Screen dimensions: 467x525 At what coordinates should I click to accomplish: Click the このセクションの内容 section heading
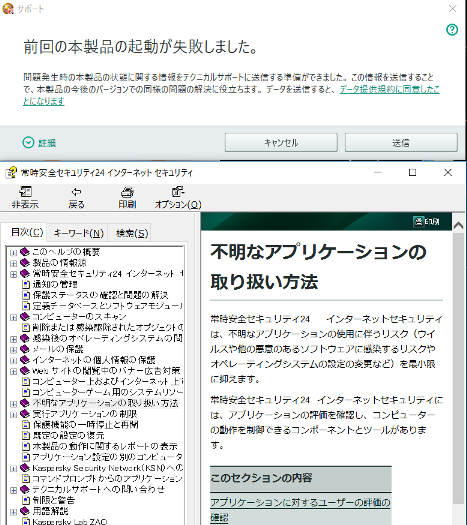point(261,478)
